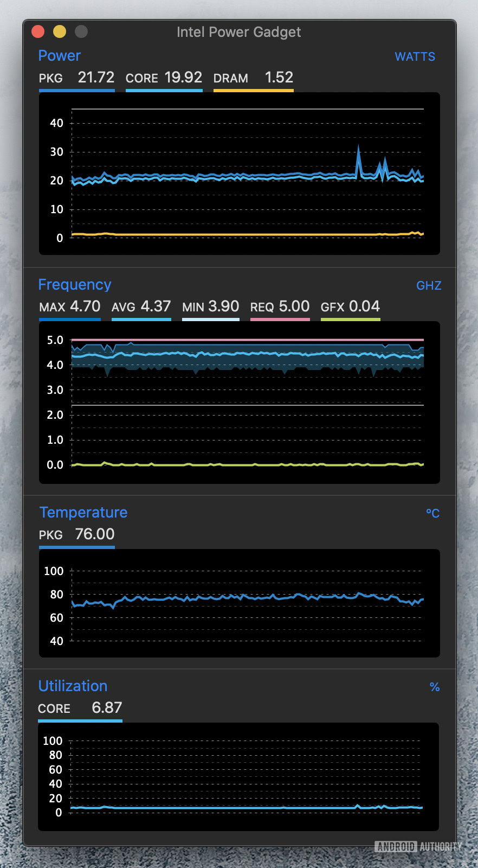Viewport: 478px width, 868px height.
Task: Click the MAX 4.70 frequency reading
Action: point(69,307)
